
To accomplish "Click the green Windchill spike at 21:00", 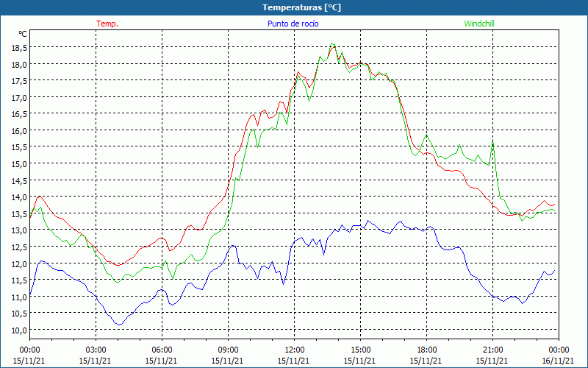I will point(492,142).
